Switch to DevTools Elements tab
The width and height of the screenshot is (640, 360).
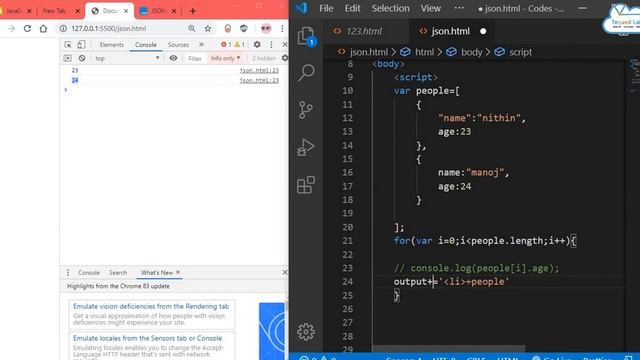coord(111,44)
